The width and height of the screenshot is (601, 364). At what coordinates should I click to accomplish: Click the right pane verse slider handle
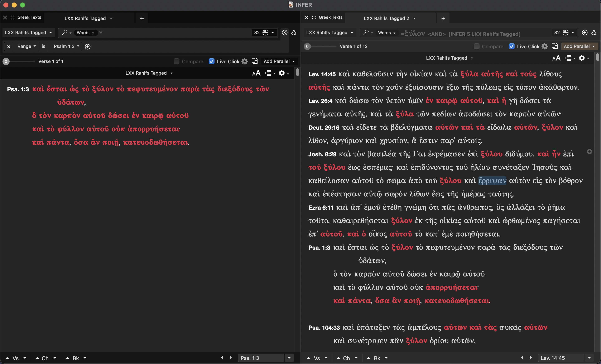point(307,46)
